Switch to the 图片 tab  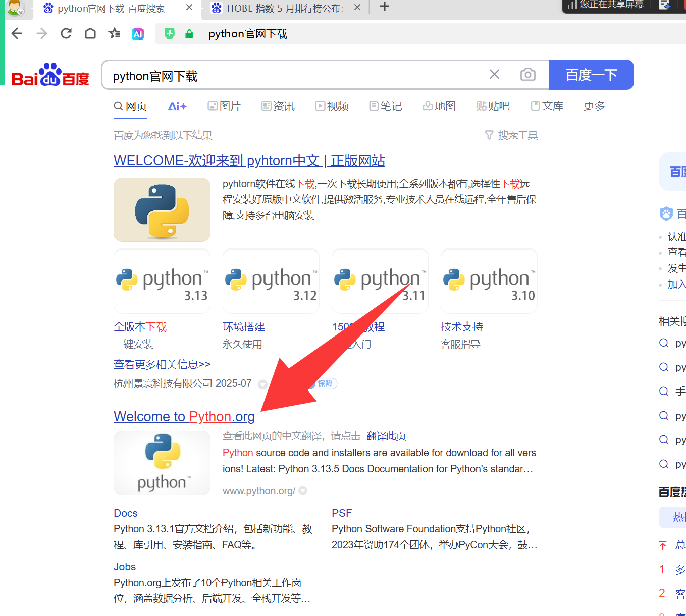pos(224,106)
